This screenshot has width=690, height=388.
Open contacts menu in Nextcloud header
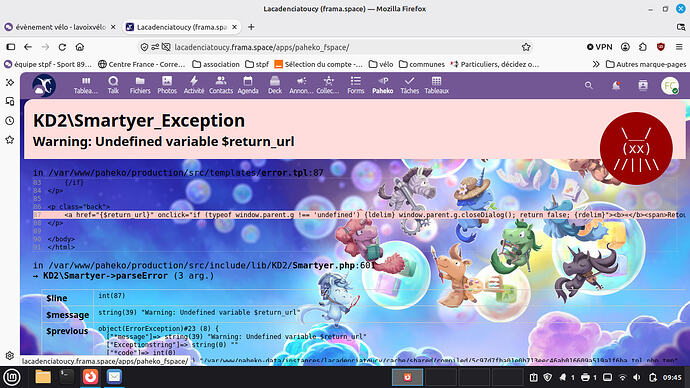pos(643,85)
